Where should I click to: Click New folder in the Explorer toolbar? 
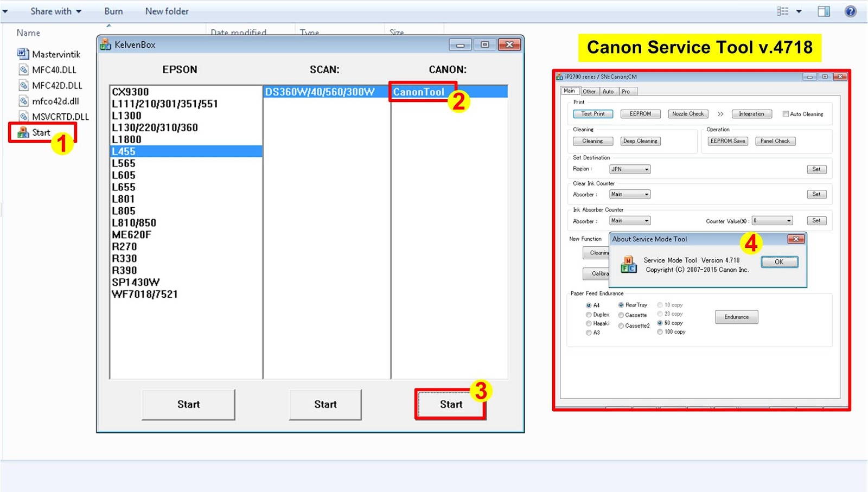167,11
